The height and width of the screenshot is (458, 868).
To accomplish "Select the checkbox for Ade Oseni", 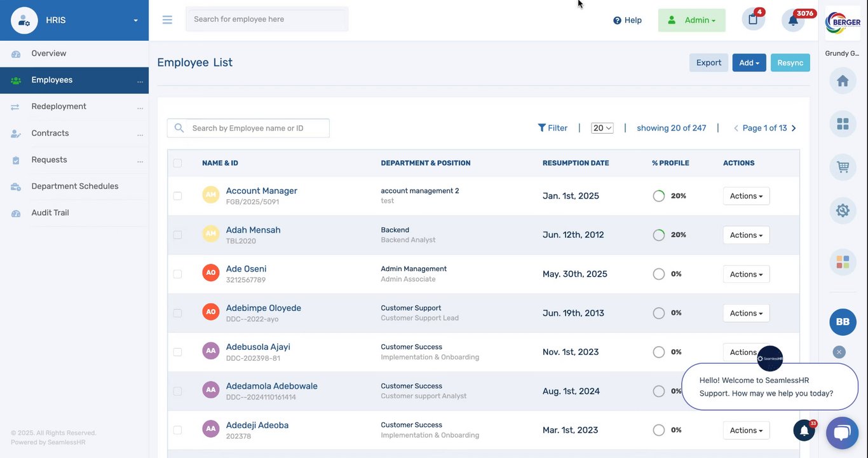I will pos(177,274).
